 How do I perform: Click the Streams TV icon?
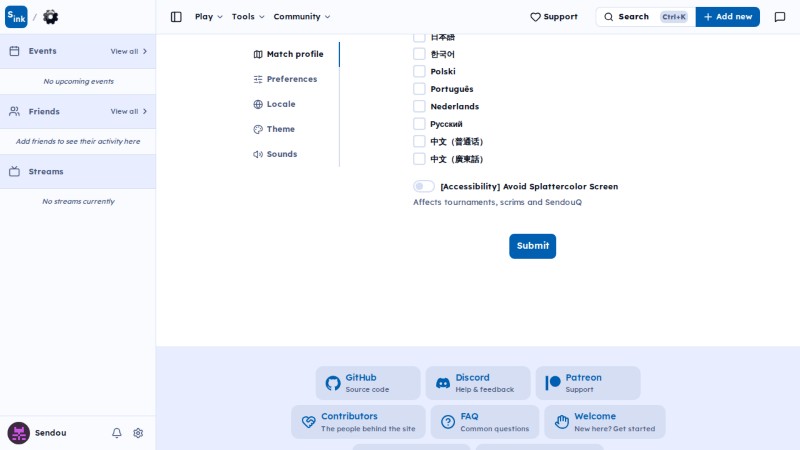(14, 171)
